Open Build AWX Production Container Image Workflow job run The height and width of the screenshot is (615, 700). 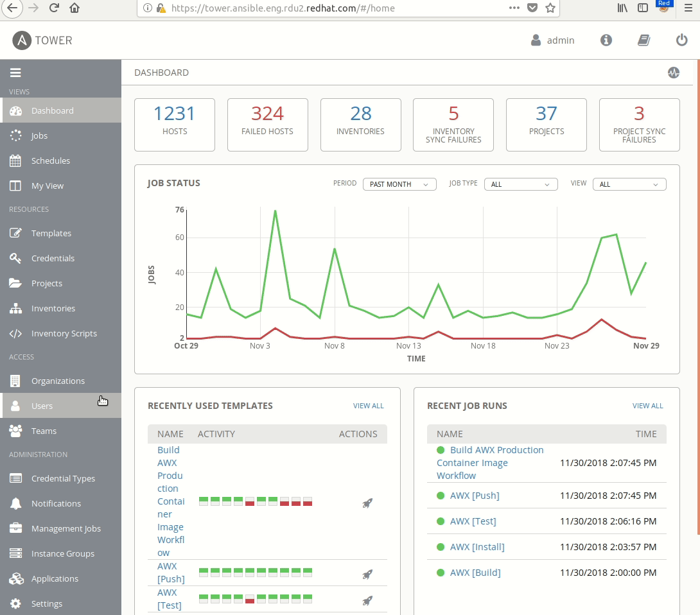[490, 463]
